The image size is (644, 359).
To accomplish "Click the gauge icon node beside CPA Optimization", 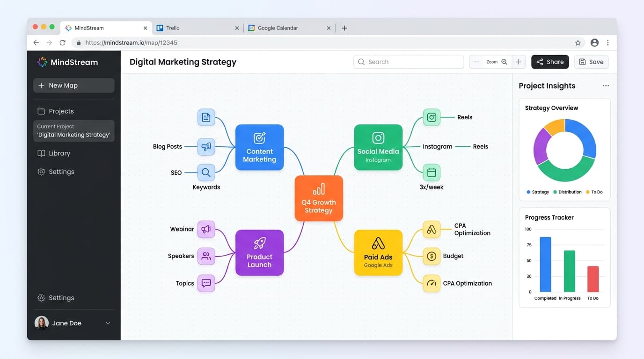I will (x=432, y=283).
